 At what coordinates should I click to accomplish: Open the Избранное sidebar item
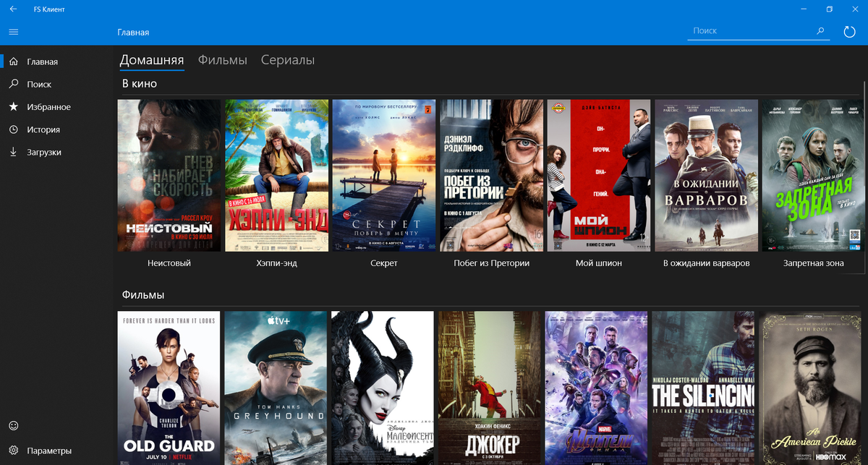(56, 107)
